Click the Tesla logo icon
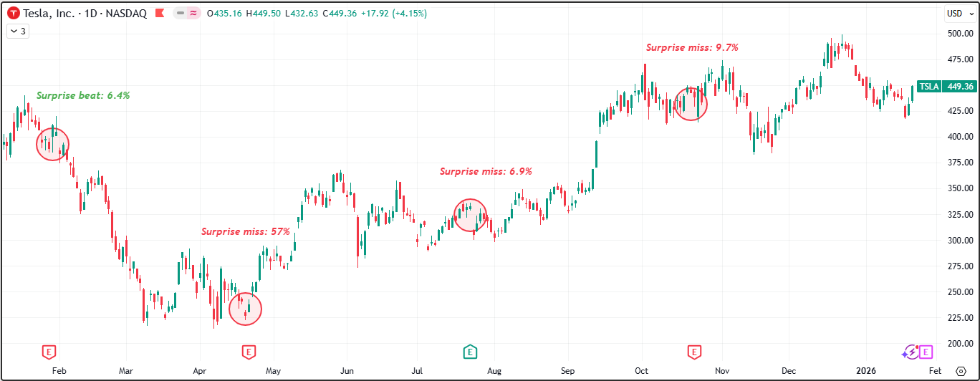 point(13,13)
